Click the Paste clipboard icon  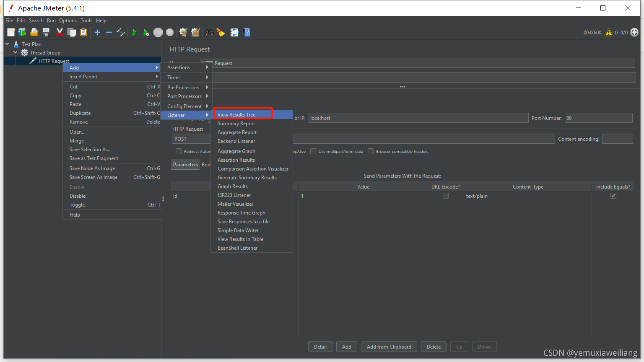pyautogui.click(x=83, y=32)
